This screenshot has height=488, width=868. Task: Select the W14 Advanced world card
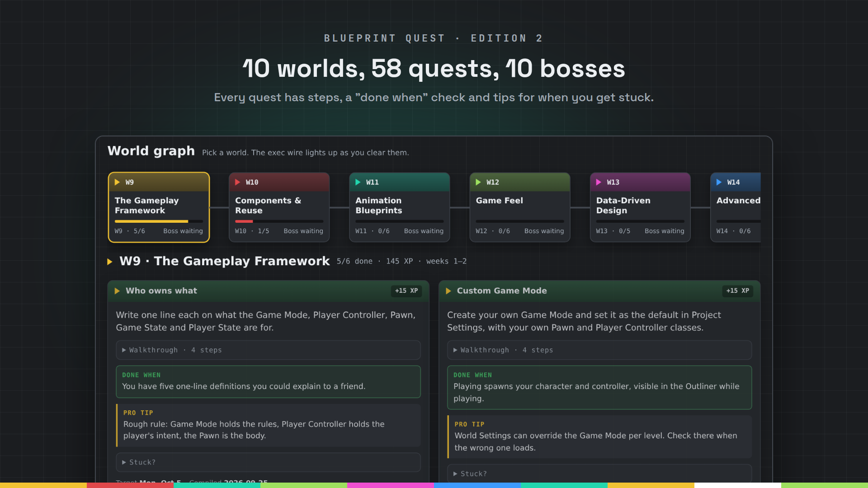coord(736,207)
